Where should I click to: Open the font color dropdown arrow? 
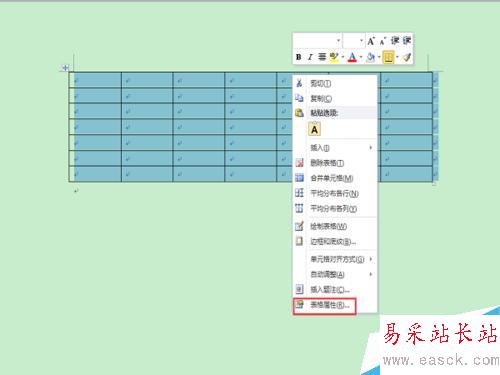[361, 57]
